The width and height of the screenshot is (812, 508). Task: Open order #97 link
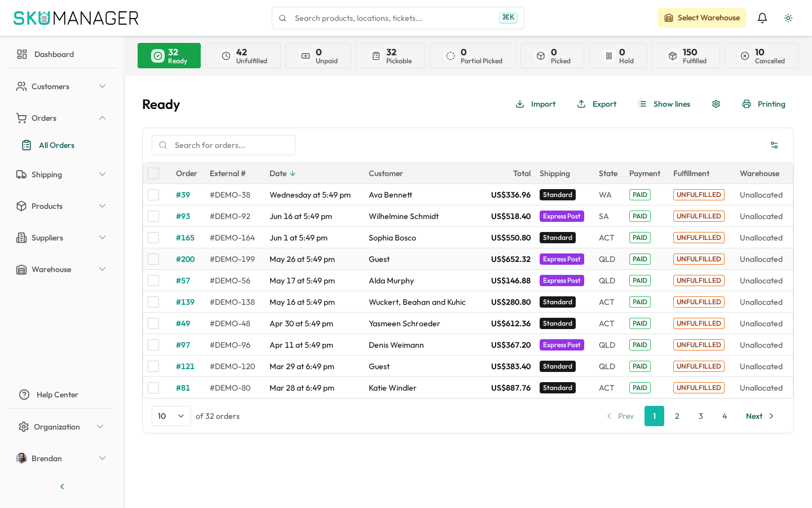point(183,345)
